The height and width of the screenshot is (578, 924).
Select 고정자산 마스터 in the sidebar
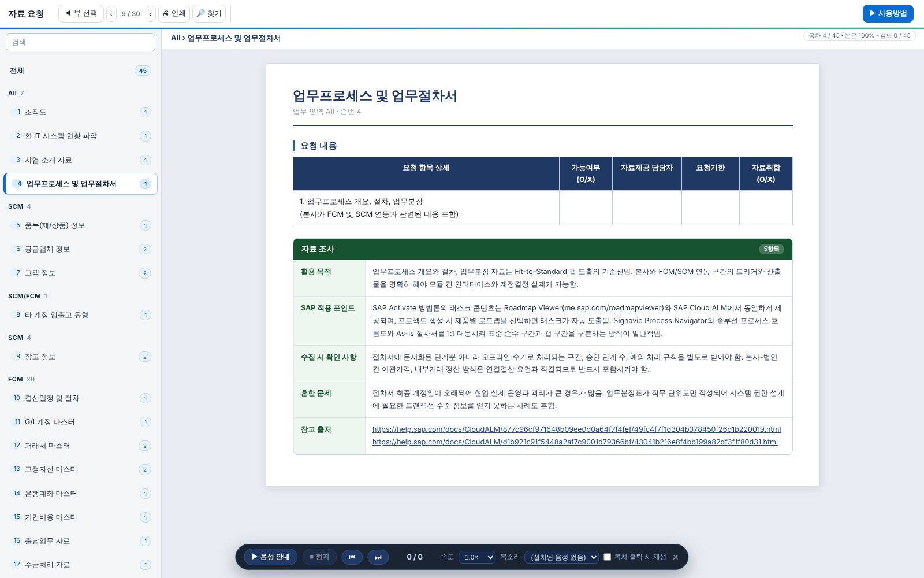coord(80,469)
